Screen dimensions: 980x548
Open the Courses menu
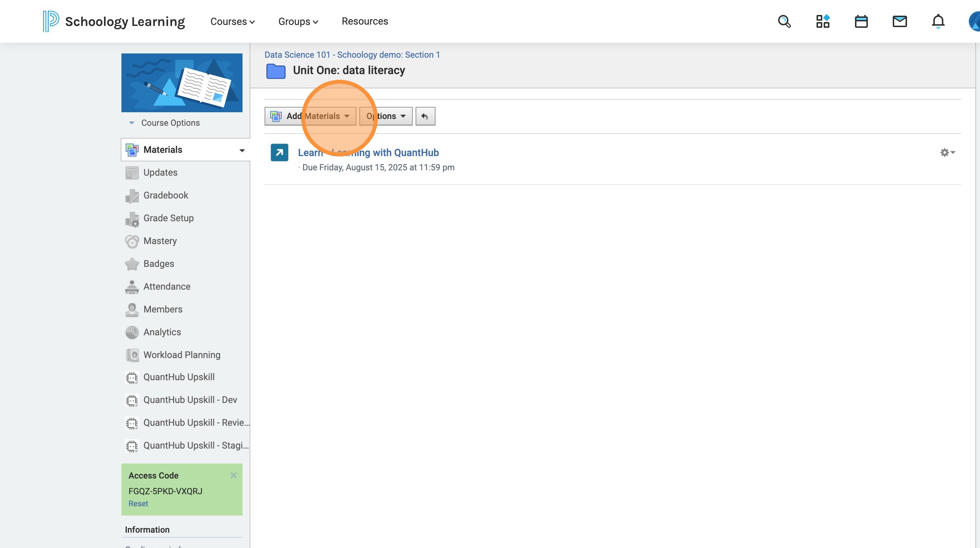point(232,21)
